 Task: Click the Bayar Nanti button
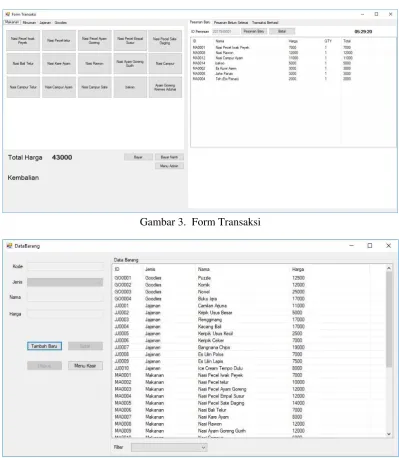tap(169, 157)
